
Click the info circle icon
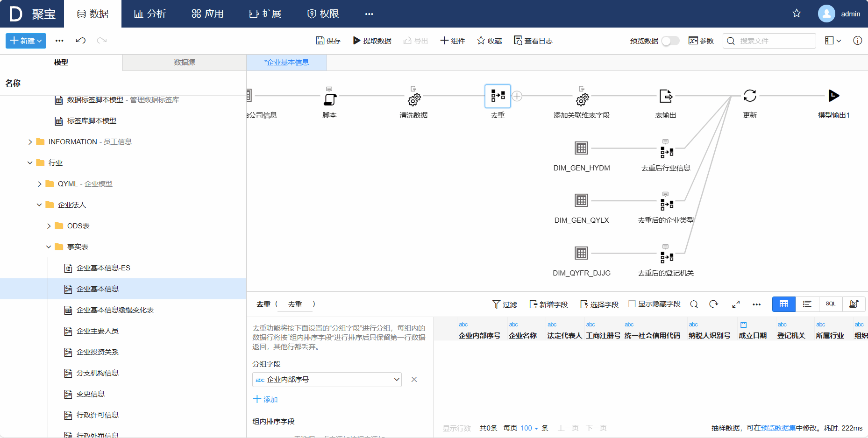pos(858,41)
